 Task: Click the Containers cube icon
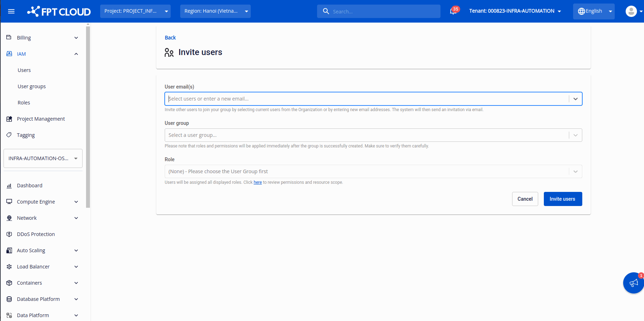tap(9, 283)
